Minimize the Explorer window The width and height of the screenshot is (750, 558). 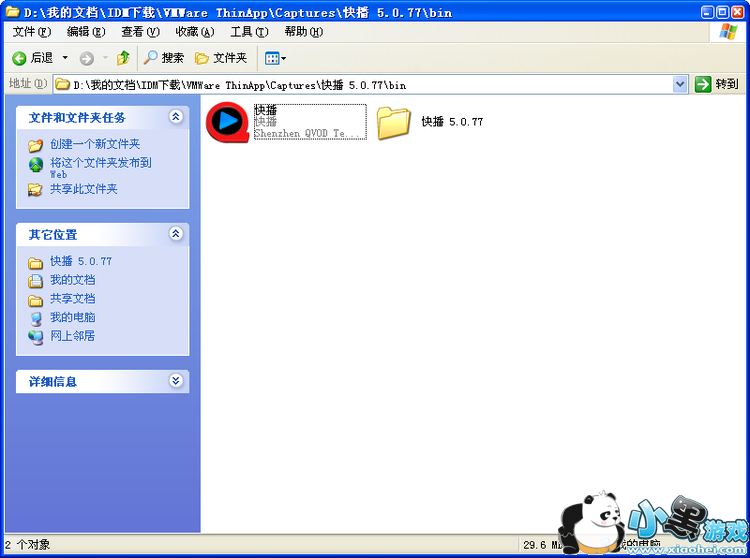[708, 12]
